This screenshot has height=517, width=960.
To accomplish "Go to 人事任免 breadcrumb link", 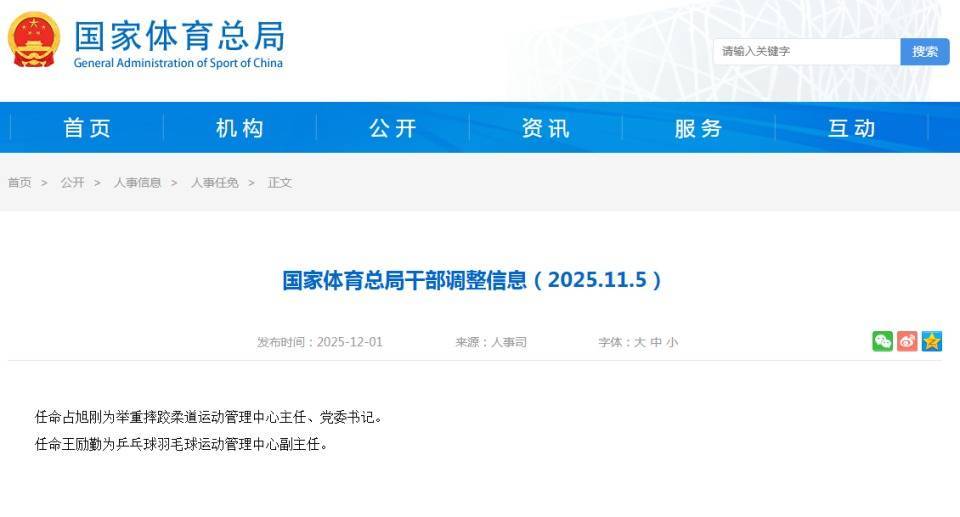I will (x=215, y=183).
